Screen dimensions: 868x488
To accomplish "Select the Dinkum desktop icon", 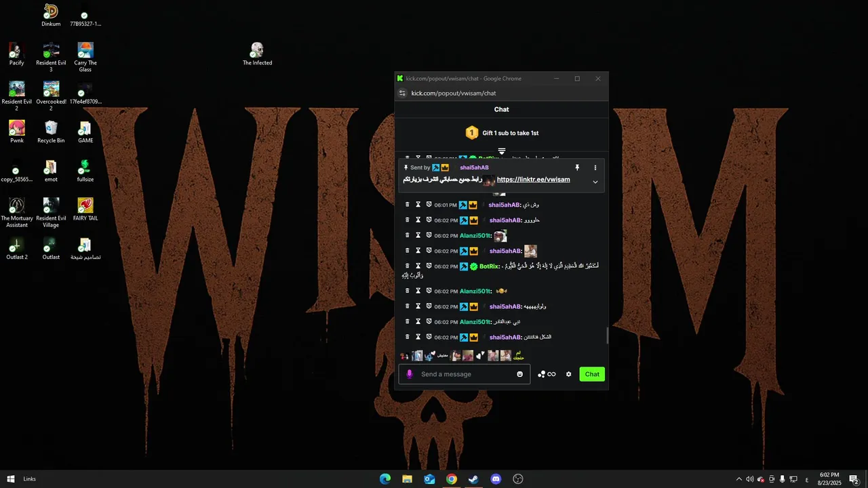I will coord(51,15).
